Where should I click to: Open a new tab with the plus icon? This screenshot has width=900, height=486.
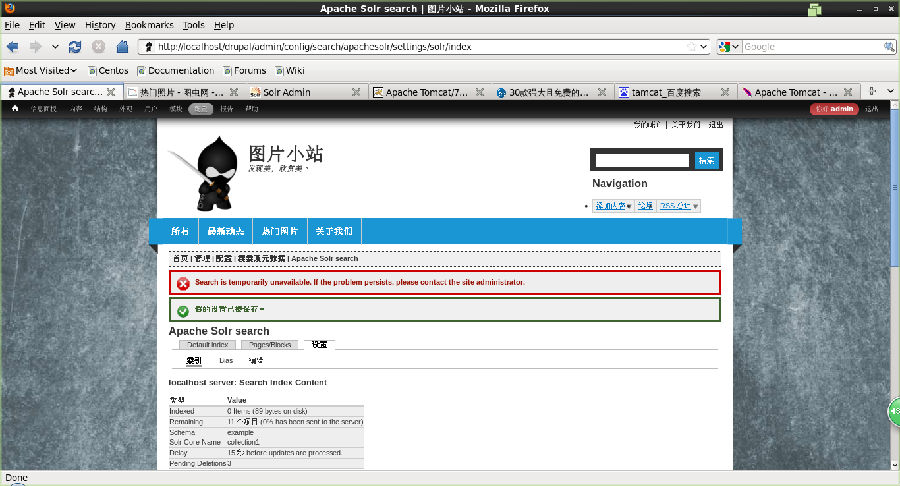(x=872, y=91)
